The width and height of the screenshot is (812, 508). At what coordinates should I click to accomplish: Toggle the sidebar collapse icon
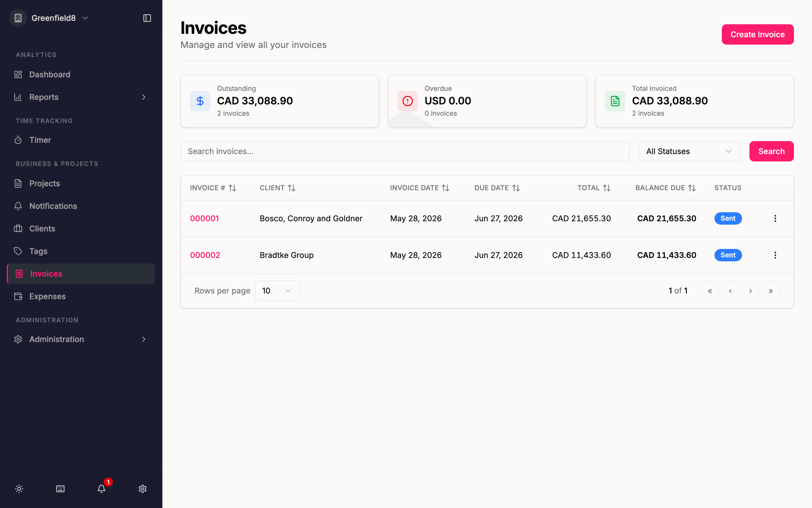pyautogui.click(x=147, y=18)
